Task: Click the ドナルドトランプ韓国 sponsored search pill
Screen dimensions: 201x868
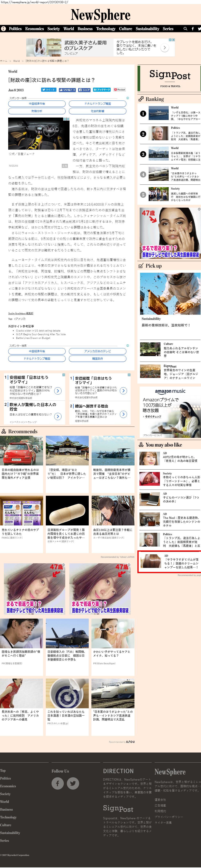Action: [98, 104]
